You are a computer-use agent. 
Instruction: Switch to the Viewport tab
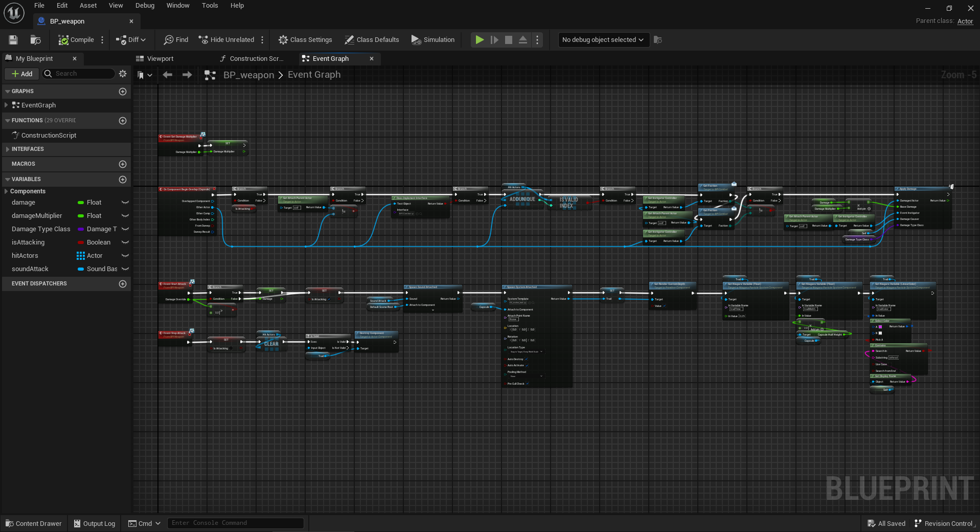pos(159,59)
